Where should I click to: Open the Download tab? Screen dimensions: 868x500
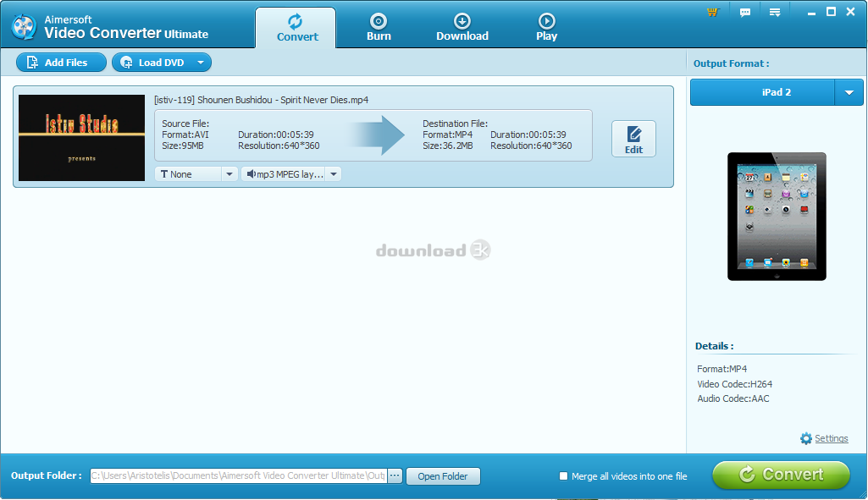pyautogui.click(x=462, y=28)
